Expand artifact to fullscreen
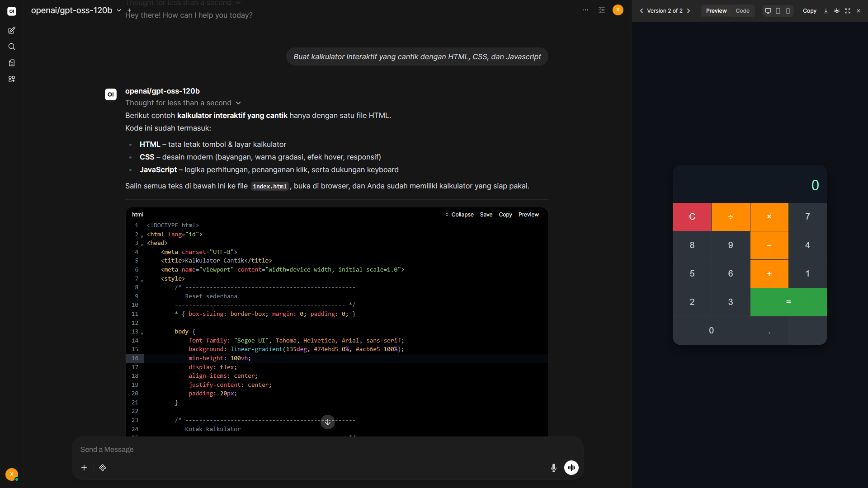The image size is (868, 488). coord(848,11)
